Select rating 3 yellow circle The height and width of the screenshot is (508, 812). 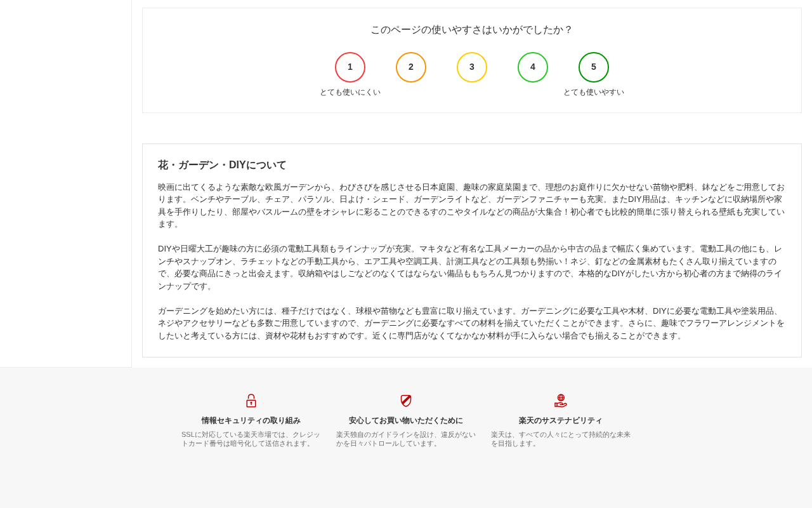(472, 67)
